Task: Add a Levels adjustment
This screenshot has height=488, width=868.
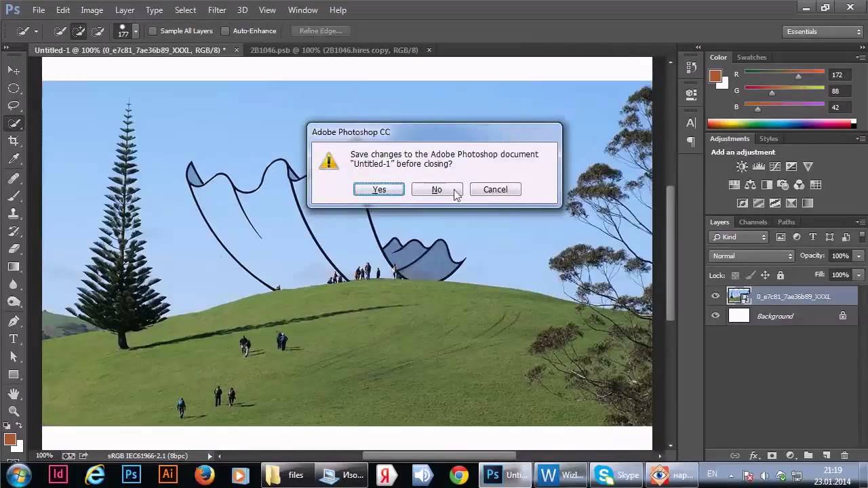Action: [759, 167]
